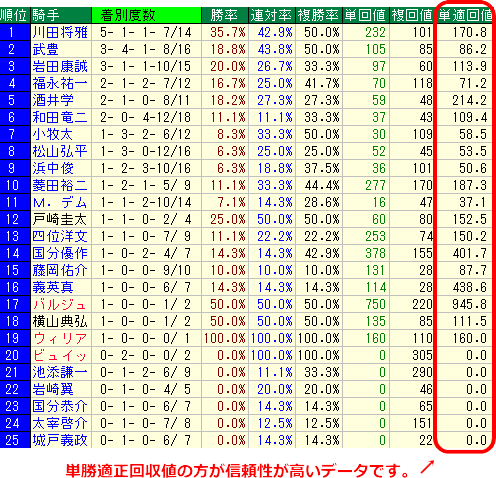Open jockey link 武豊
Viewport: 496px width, 478px height.
46,49
